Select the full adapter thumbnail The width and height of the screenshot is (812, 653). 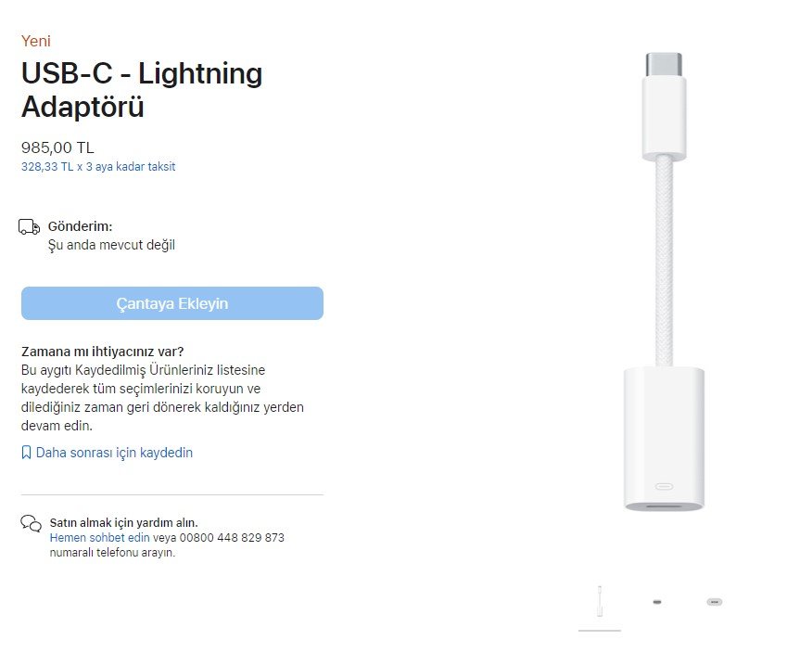(600, 601)
